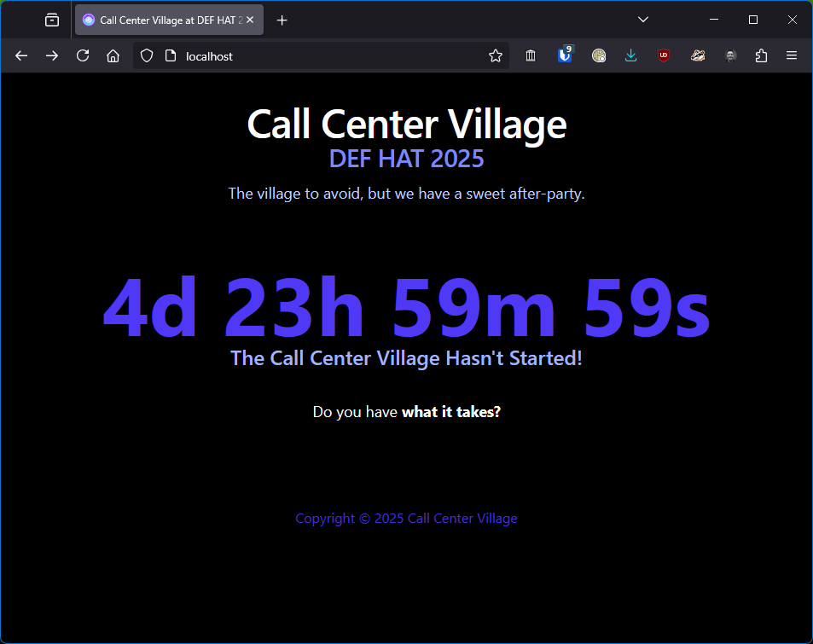This screenshot has width=813, height=644.
Task: Click the Copyright 2025 footer text
Action: point(406,519)
